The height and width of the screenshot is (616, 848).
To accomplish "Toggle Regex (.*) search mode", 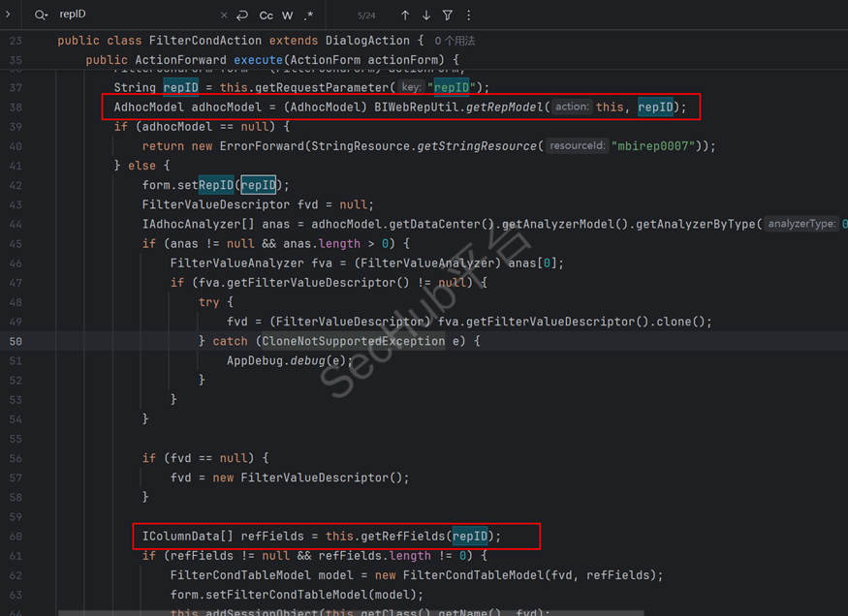I will tap(309, 15).
